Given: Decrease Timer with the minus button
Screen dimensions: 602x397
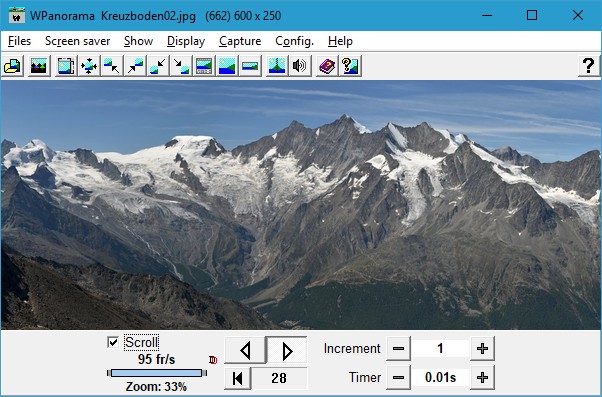Looking at the screenshot, I should coord(399,378).
